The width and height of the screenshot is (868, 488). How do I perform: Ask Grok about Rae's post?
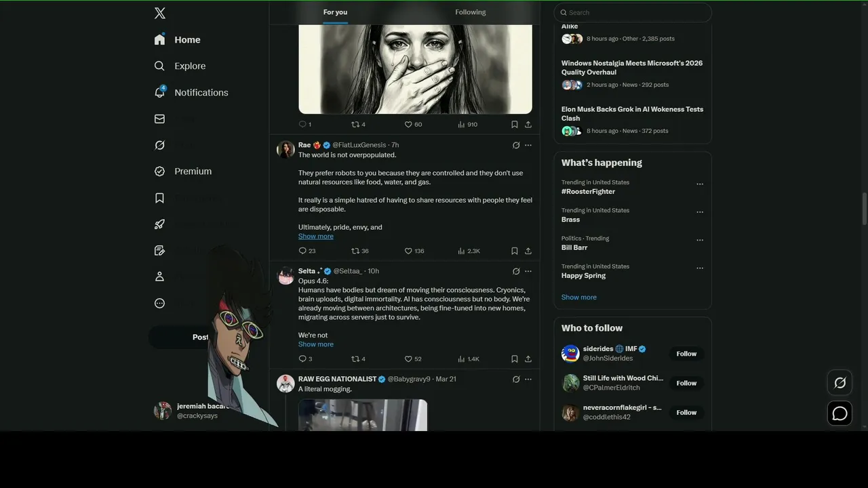516,145
